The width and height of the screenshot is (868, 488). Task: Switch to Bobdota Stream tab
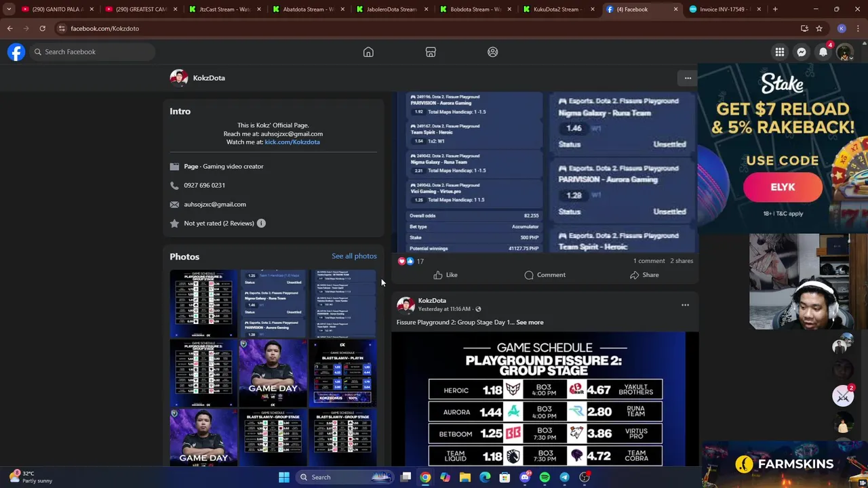click(x=475, y=9)
